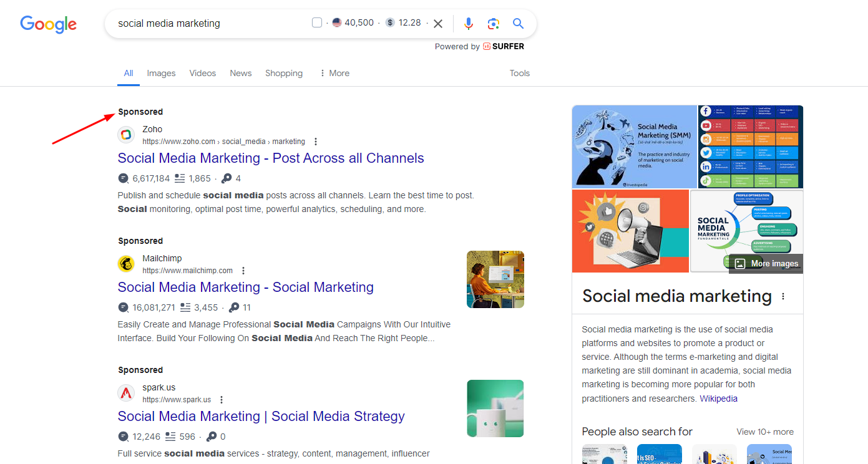Open the Tools options
Screen dimensions: 868x464
tap(520, 73)
